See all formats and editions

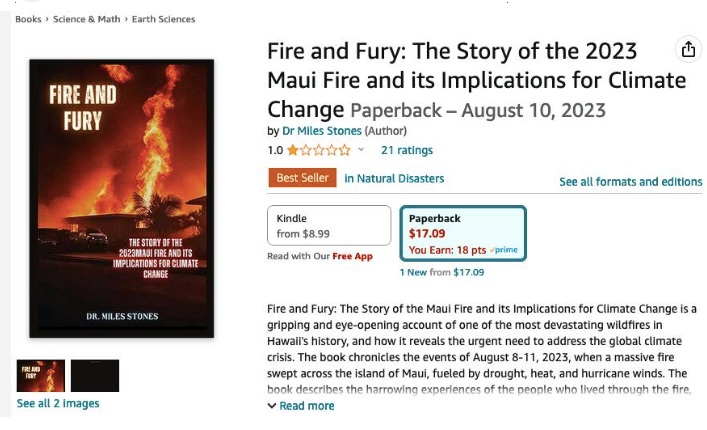[x=630, y=182]
